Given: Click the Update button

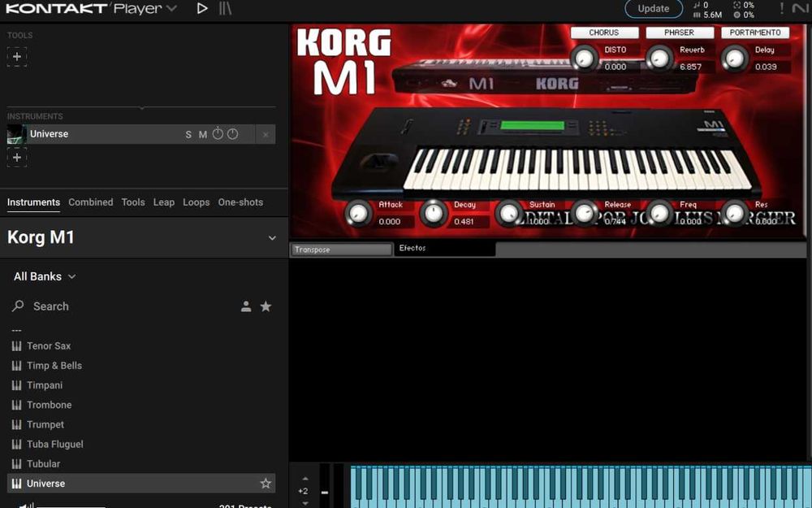Looking at the screenshot, I should [x=653, y=9].
